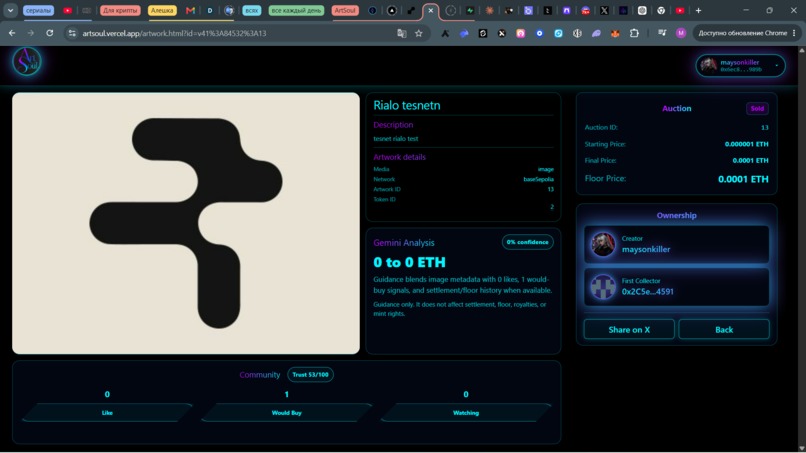The image size is (806, 453).
Task: Click the artwork image preview
Action: click(186, 223)
